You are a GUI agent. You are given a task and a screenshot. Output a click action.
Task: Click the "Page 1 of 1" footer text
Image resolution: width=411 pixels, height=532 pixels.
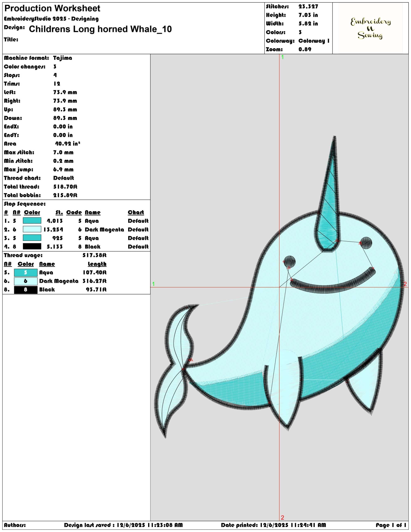(x=391, y=525)
